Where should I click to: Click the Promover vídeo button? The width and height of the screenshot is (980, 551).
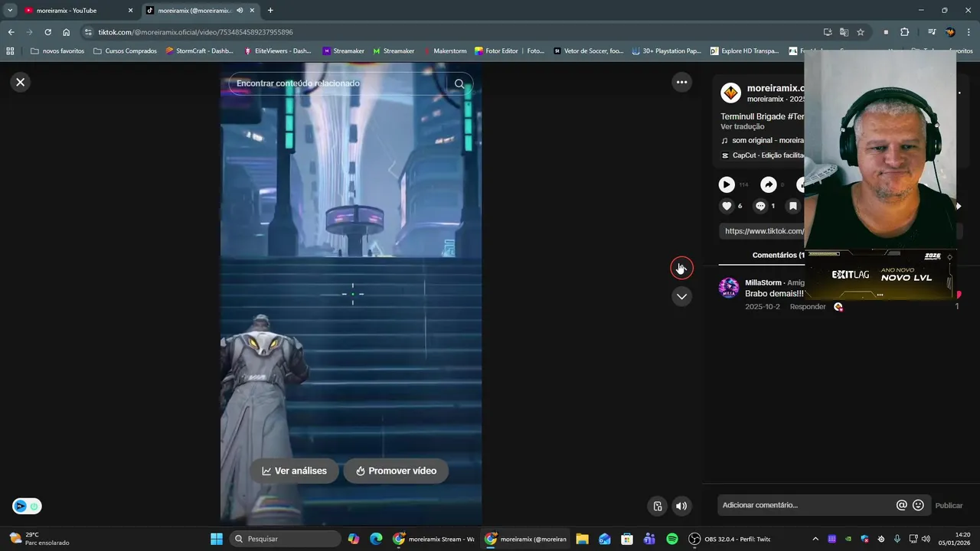click(396, 471)
